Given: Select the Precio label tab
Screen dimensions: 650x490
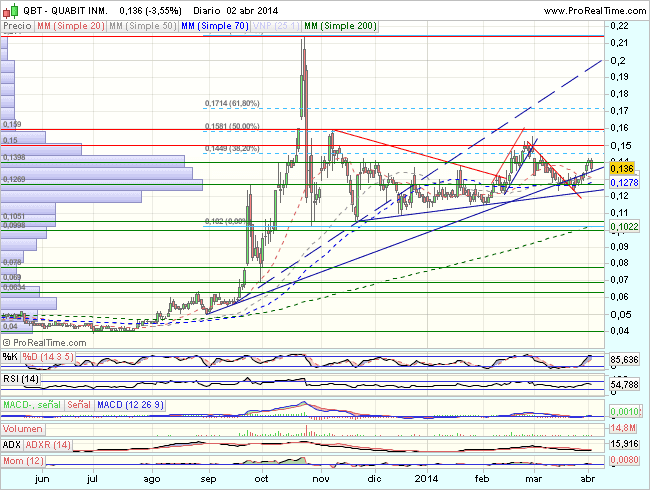Looking at the screenshot, I should pyautogui.click(x=17, y=26).
